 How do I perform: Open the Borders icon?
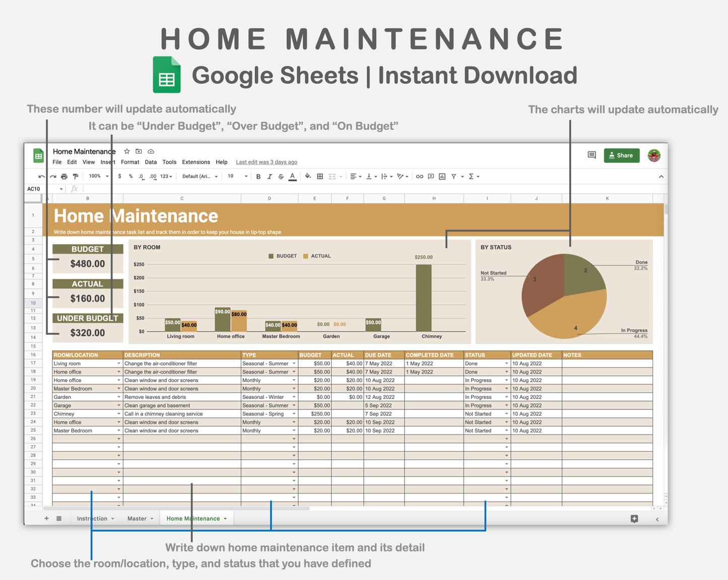319,176
